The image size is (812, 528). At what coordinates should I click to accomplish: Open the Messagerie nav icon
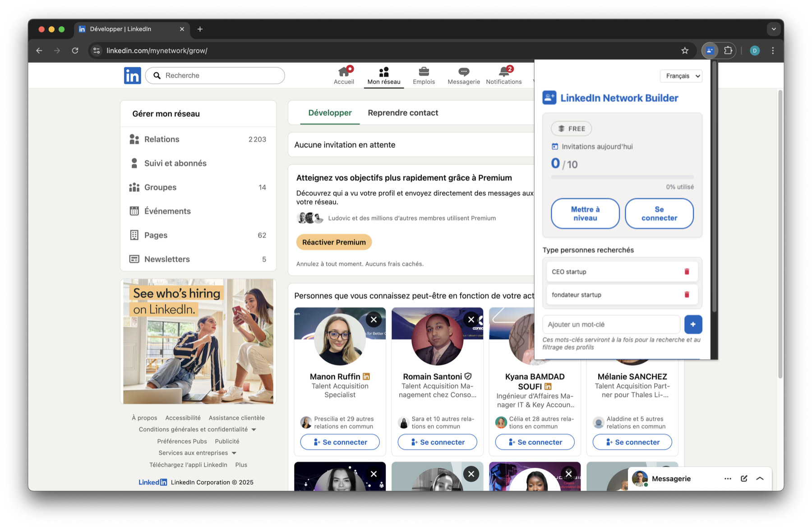pyautogui.click(x=463, y=75)
